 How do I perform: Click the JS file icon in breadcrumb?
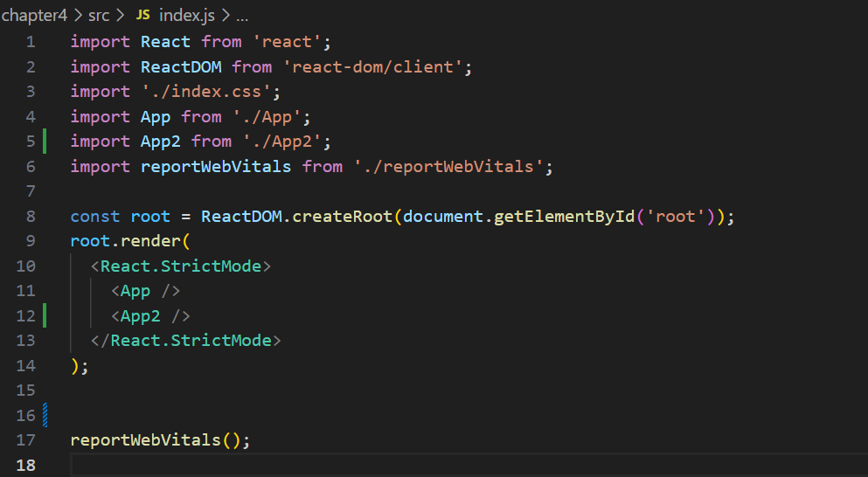point(142,16)
